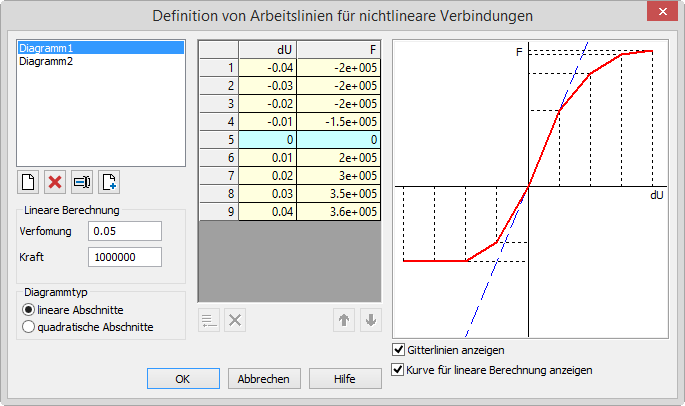Image resolution: width=685 pixels, height=406 pixels.
Task: Select the F cell in row 2
Action: pyautogui.click(x=339, y=86)
